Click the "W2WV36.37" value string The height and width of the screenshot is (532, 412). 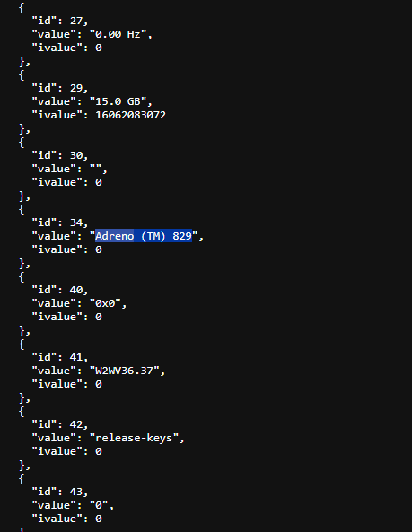coord(124,371)
